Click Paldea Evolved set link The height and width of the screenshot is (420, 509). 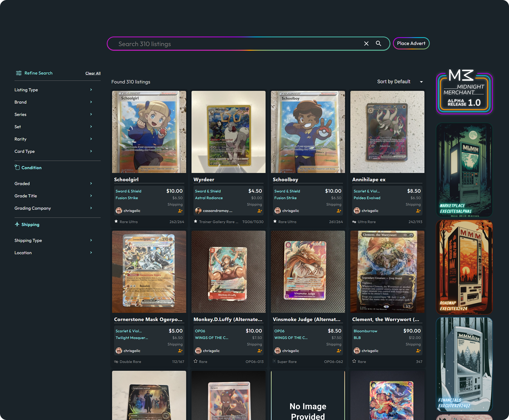(367, 198)
